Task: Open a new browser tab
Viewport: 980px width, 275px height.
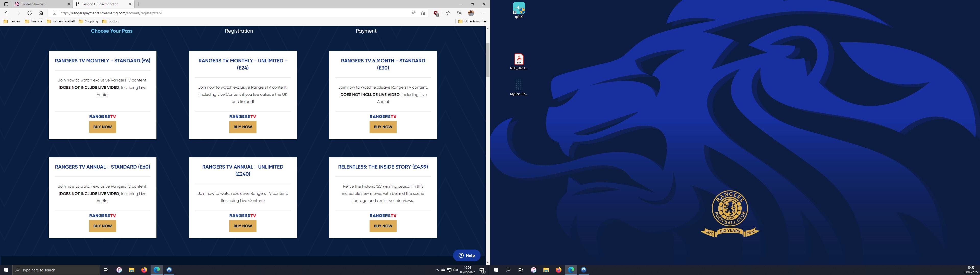Action: 139,4
